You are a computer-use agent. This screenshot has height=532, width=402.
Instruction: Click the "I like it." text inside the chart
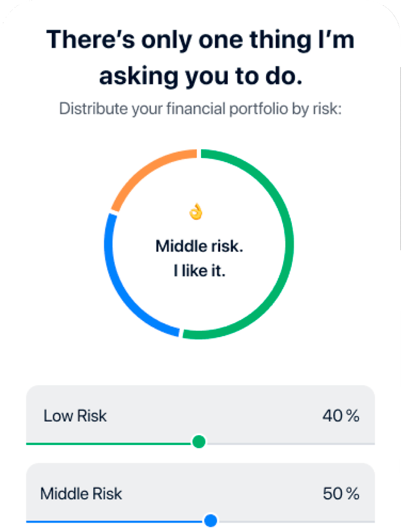pos(199,271)
